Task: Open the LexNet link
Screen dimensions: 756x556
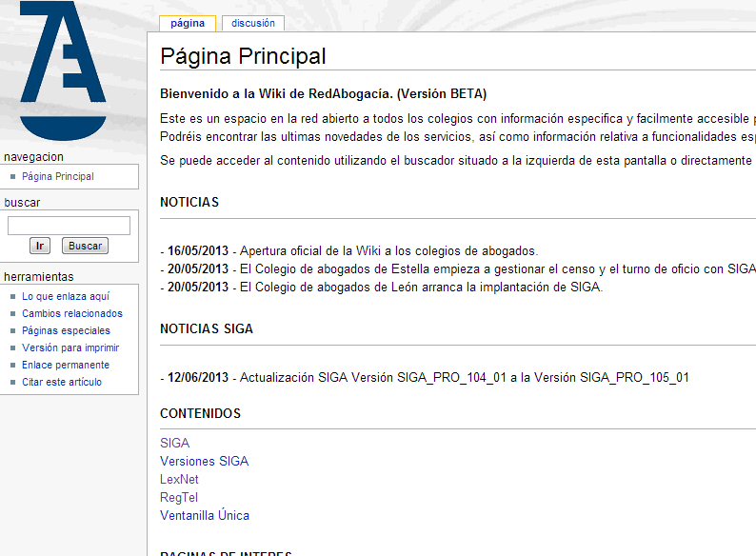Action: pos(179,479)
